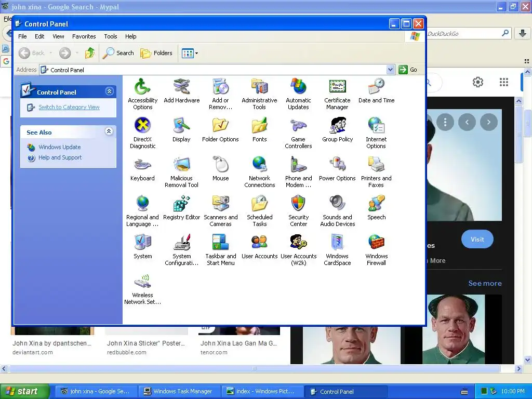Click the Visit button in browser window
The image size is (532, 399).
(477, 239)
